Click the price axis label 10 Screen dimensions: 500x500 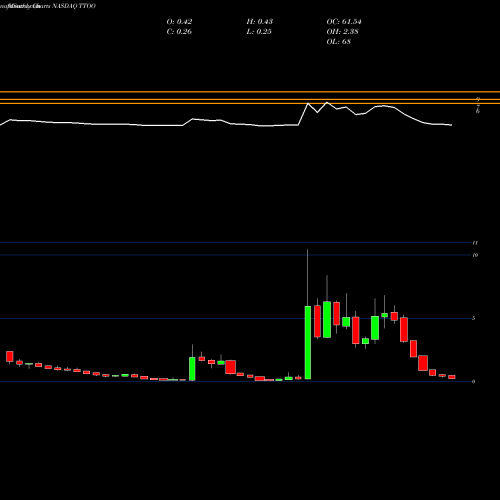pyautogui.click(x=475, y=255)
